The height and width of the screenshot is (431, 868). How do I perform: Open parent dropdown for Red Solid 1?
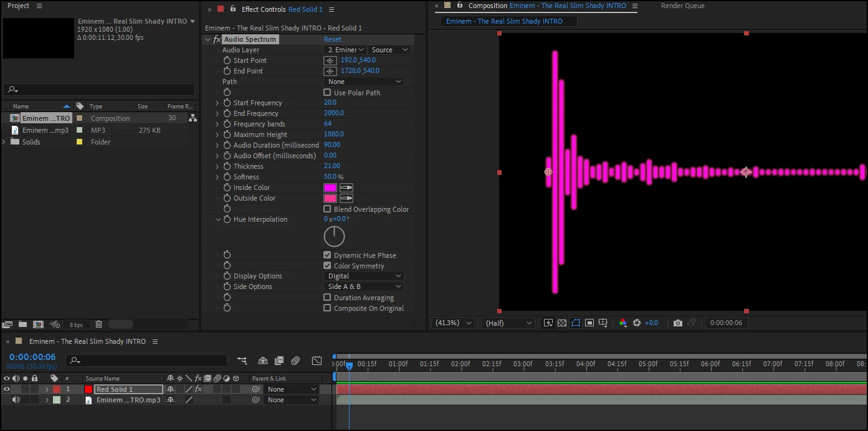292,389
